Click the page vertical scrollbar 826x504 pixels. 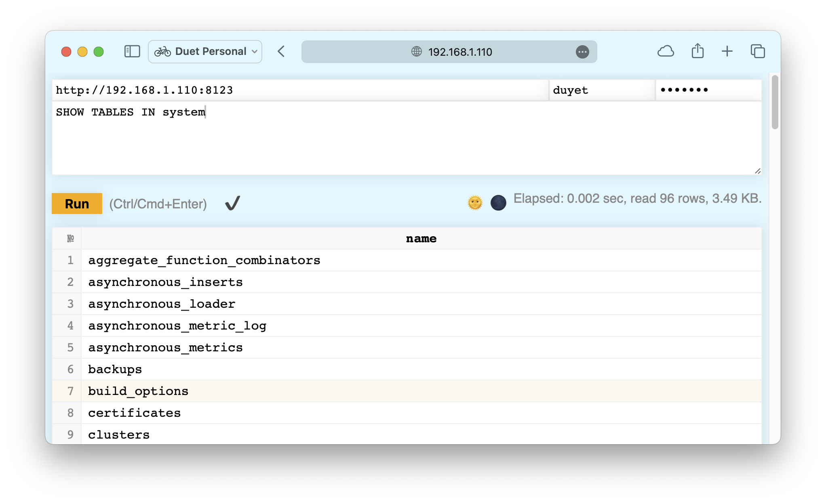774,103
